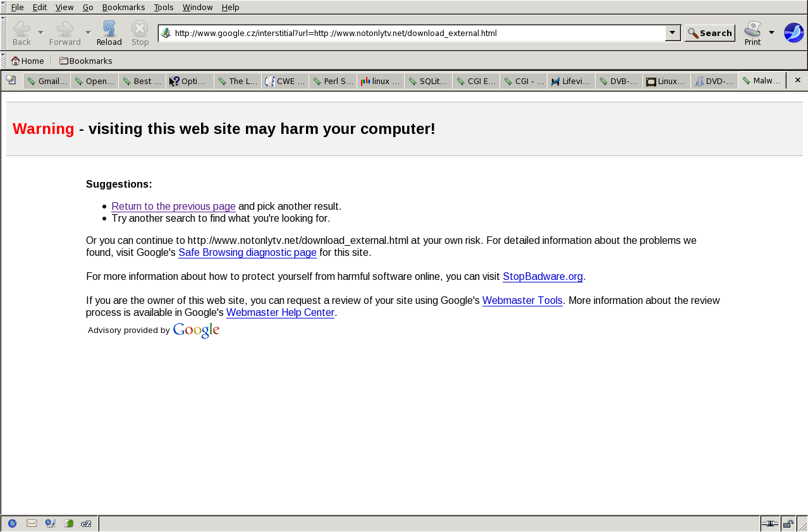Viewport: 808px width, 532px height.
Task: Switch to the Opti… tab
Action: click(x=190, y=81)
